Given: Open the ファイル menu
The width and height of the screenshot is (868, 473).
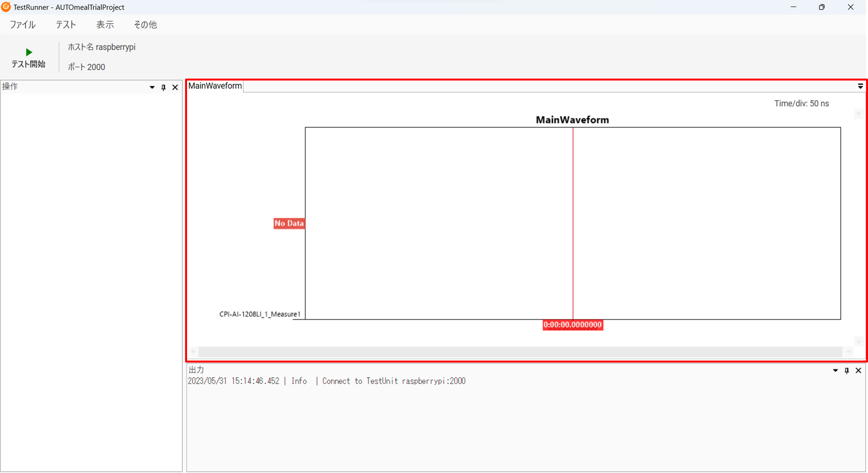Looking at the screenshot, I should [x=23, y=25].
